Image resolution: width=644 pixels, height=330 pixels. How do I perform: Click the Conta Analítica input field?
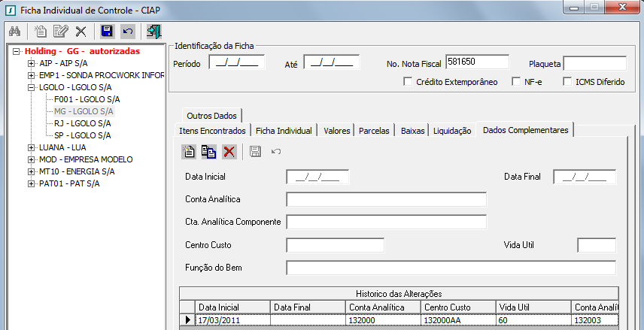[386, 199]
